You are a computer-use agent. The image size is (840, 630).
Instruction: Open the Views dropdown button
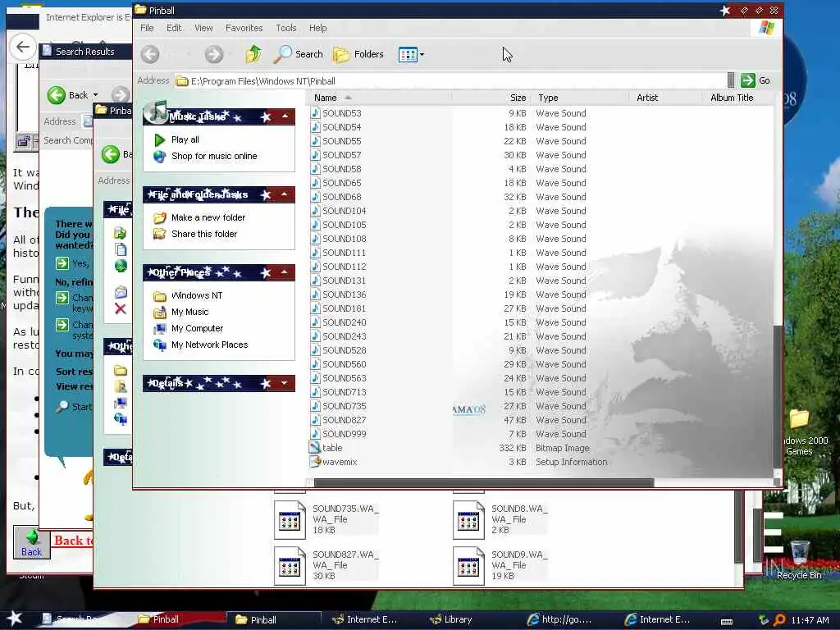[411, 54]
